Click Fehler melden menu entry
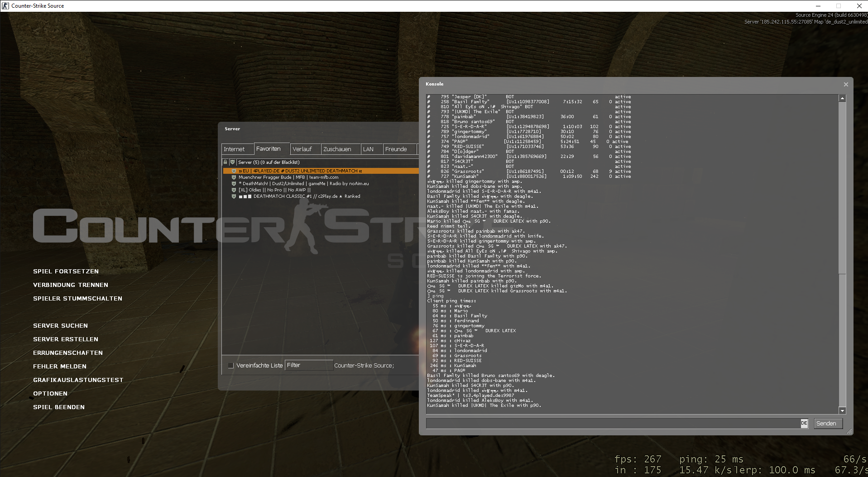868x477 pixels. pos(60,366)
